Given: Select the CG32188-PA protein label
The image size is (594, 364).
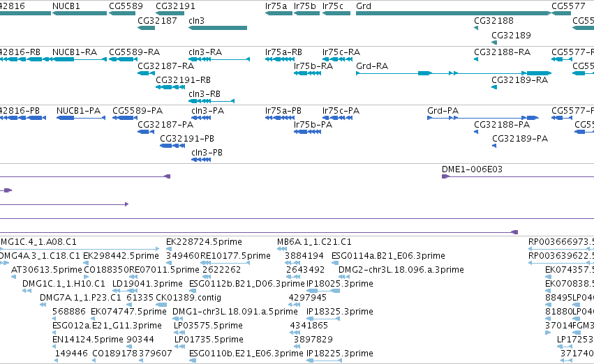Looking at the screenshot, I should tap(502, 125).
